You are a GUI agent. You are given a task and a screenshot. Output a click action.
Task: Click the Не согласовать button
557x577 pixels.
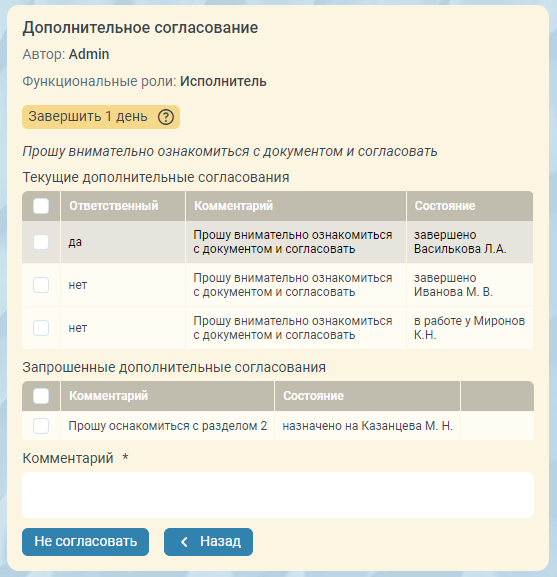point(85,542)
